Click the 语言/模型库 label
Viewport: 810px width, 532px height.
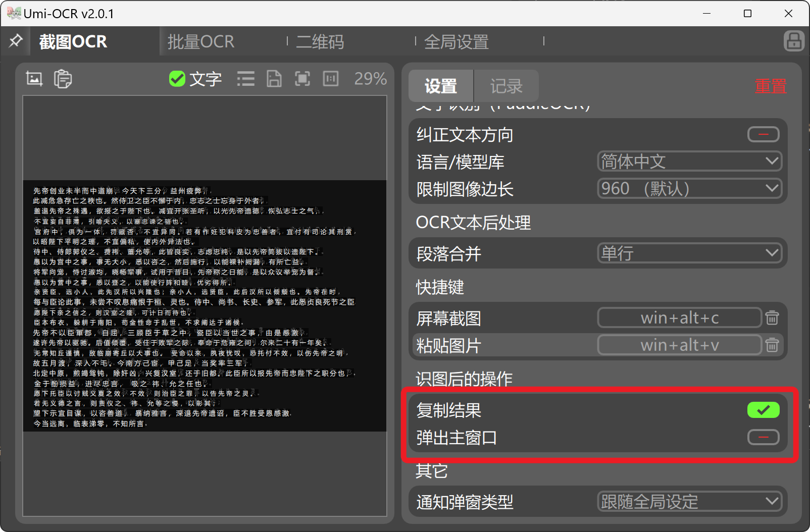click(460, 162)
